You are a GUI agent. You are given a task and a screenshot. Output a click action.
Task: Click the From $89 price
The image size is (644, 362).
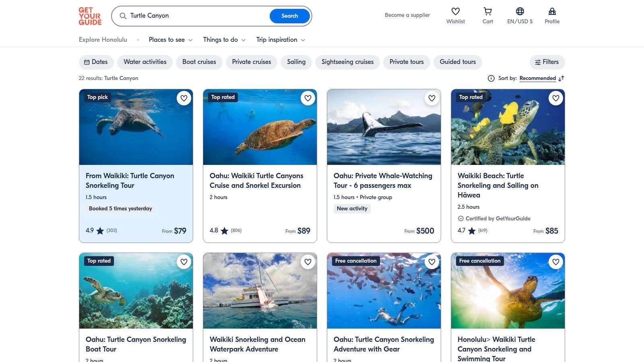click(x=298, y=231)
